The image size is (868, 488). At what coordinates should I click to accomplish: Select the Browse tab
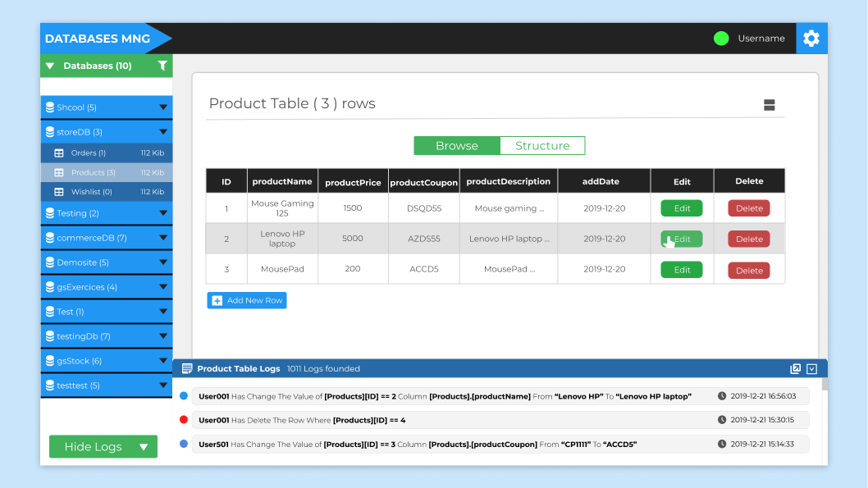tap(456, 145)
